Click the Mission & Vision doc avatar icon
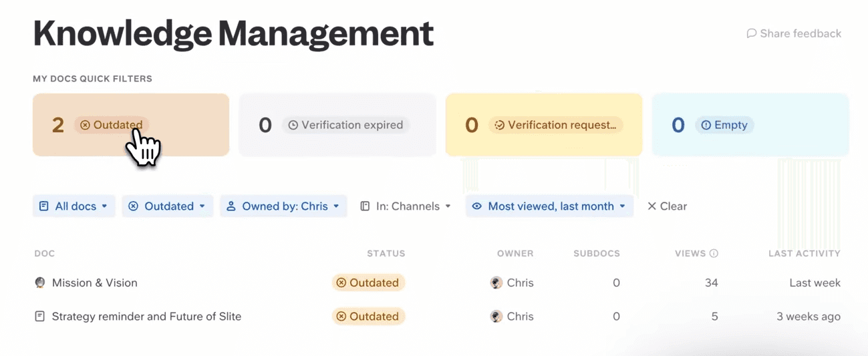This screenshot has width=868, height=356. coord(40,283)
